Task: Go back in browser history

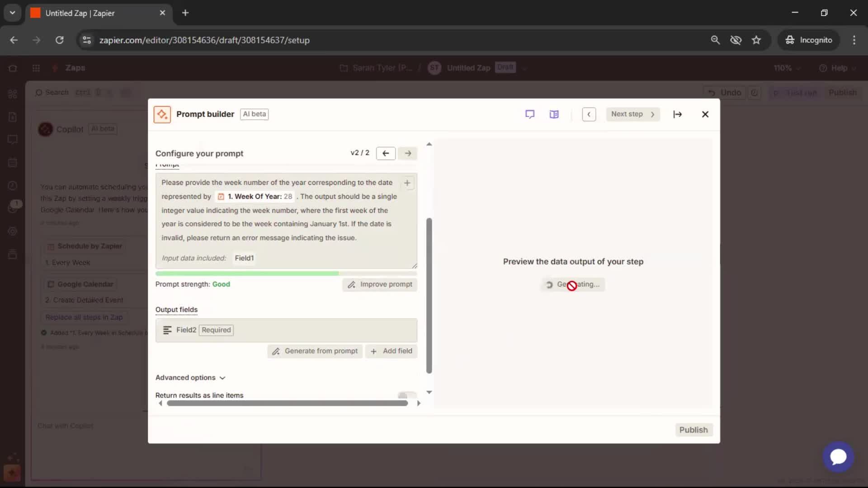Action: coord(14,40)
